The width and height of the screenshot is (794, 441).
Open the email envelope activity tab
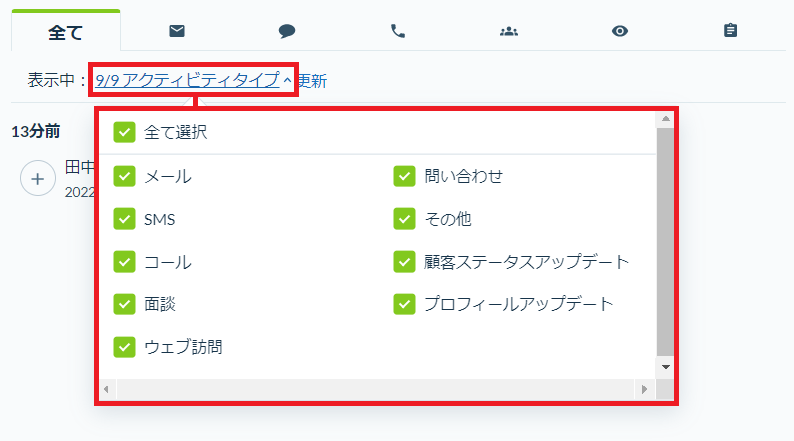[177, 31]
